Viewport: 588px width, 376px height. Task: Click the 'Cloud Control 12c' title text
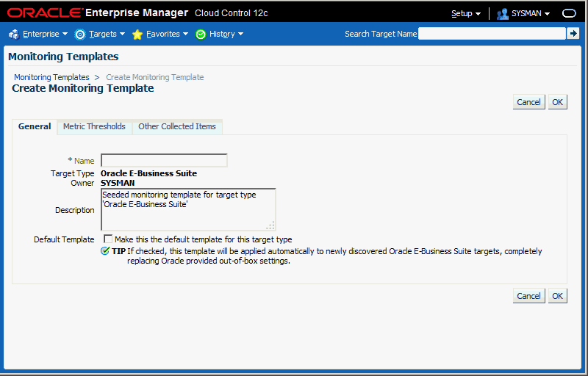pos(232,13)
